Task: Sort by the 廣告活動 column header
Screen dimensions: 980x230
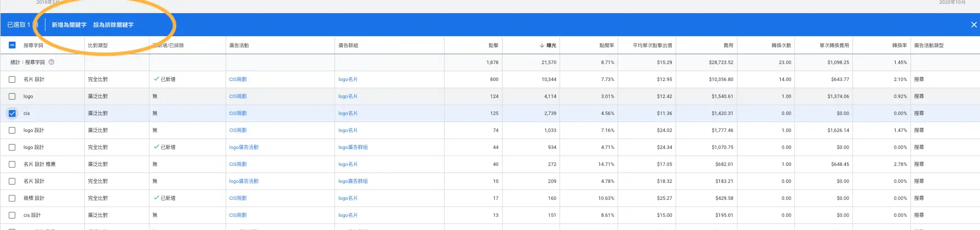Action: click(x=239, y=45)
